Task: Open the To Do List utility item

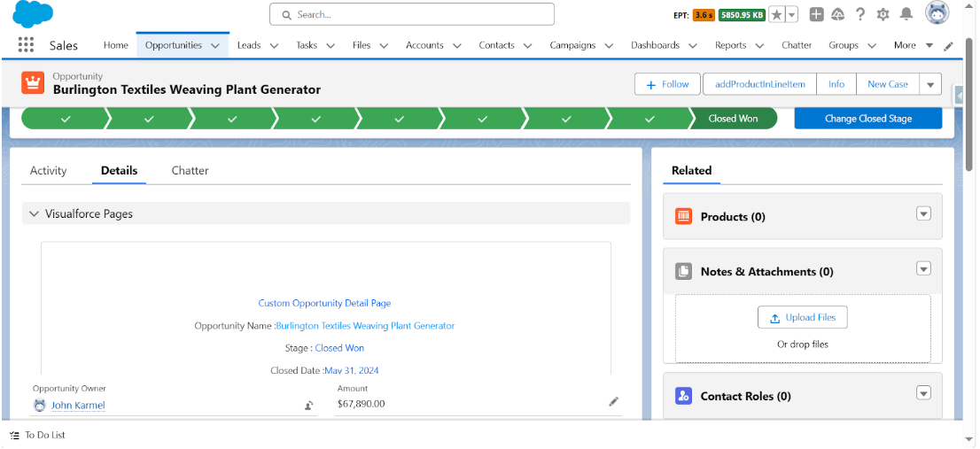Action: tap(37, 435)
